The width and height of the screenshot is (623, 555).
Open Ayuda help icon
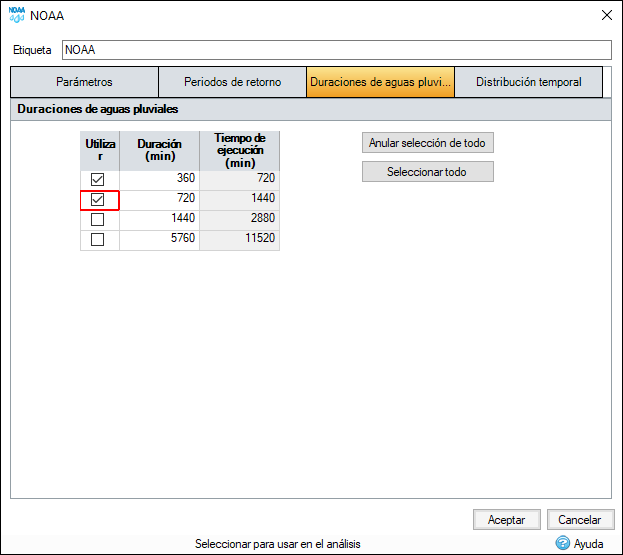(x=562, y=543)
